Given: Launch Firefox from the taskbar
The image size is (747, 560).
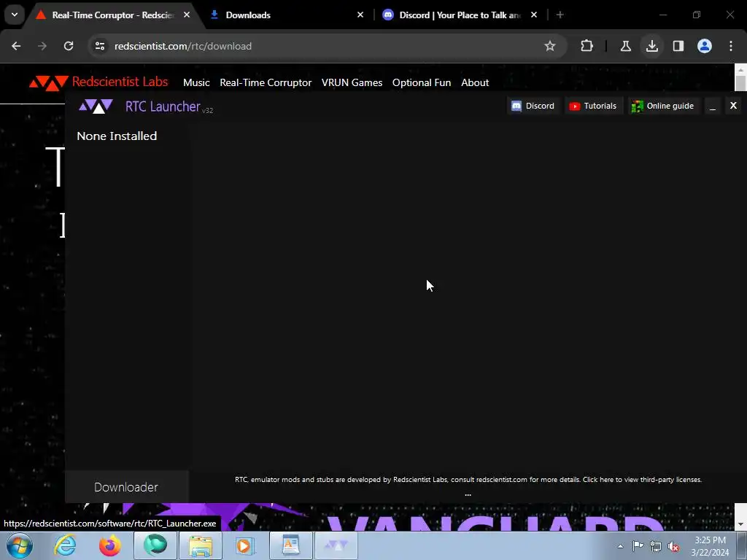Looking at the screenshot, I should click(x=110, y=545).
